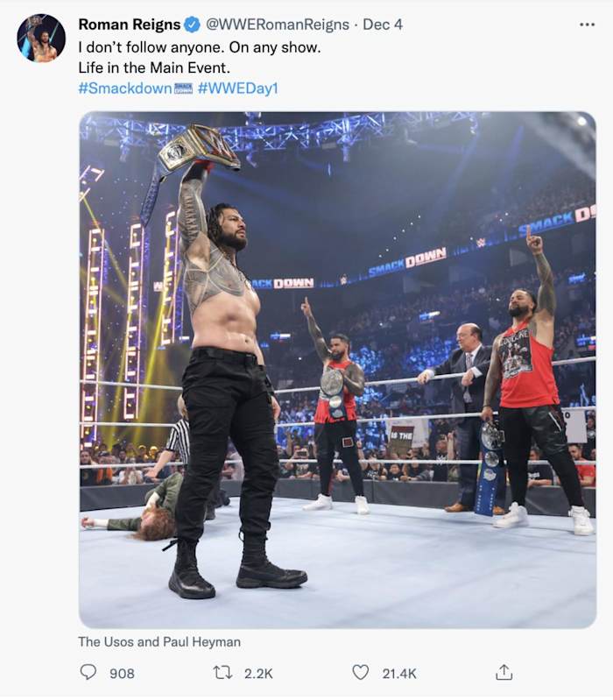Click The Usos and Paul Heyman caption

(159, 641)
